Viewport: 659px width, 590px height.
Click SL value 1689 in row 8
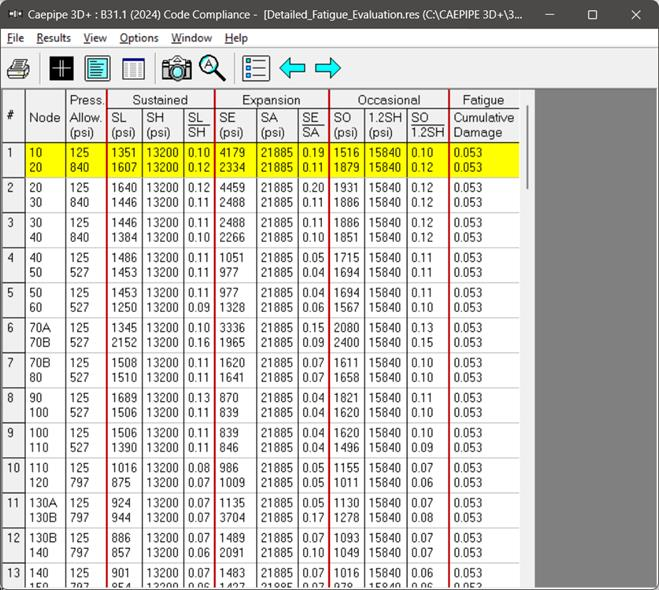(124, 398)
